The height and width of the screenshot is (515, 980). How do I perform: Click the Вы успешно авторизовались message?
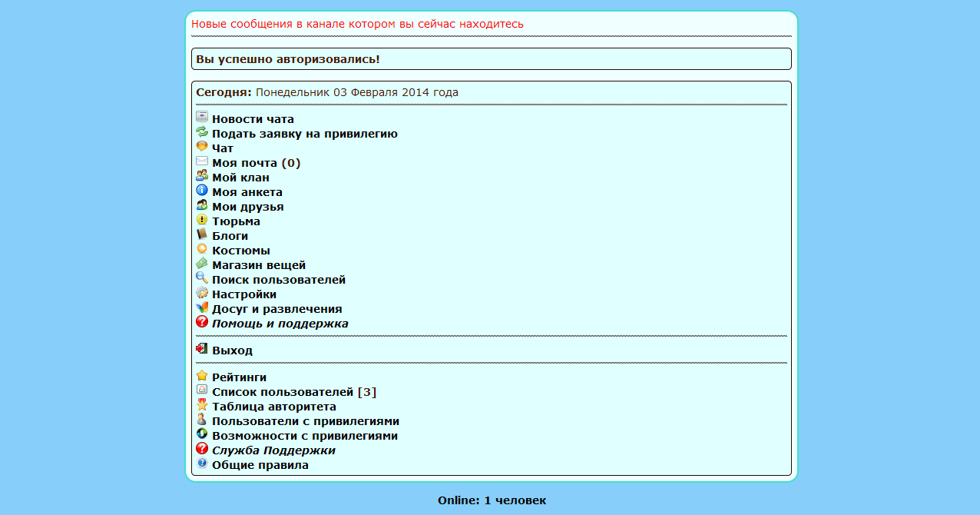coord(288,59)
